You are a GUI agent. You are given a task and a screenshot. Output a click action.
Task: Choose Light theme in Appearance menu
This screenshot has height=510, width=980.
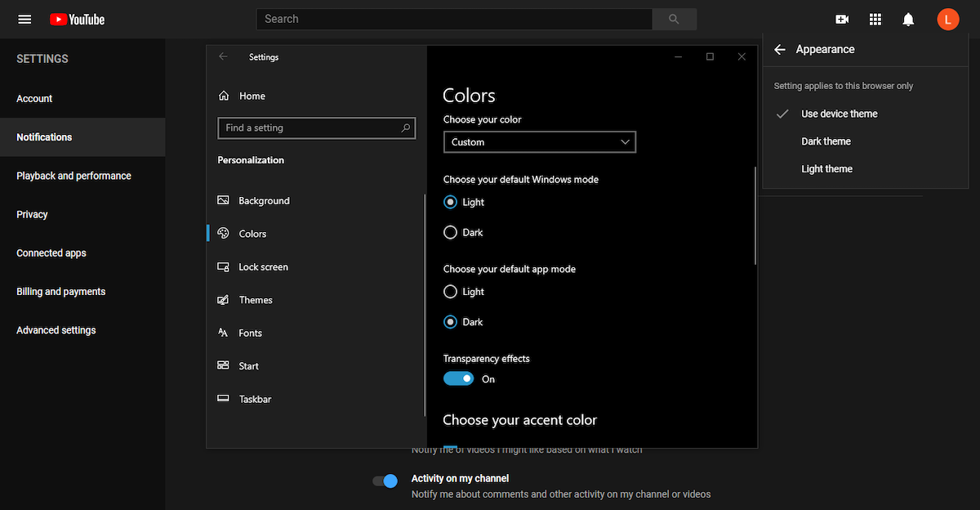pyautogui.click(x=826, y=169)
